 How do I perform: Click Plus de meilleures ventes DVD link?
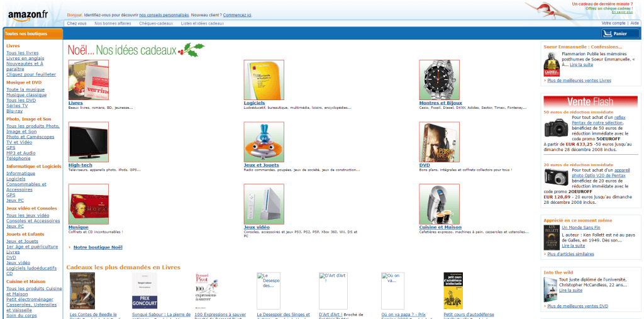(x=578, y=306)
